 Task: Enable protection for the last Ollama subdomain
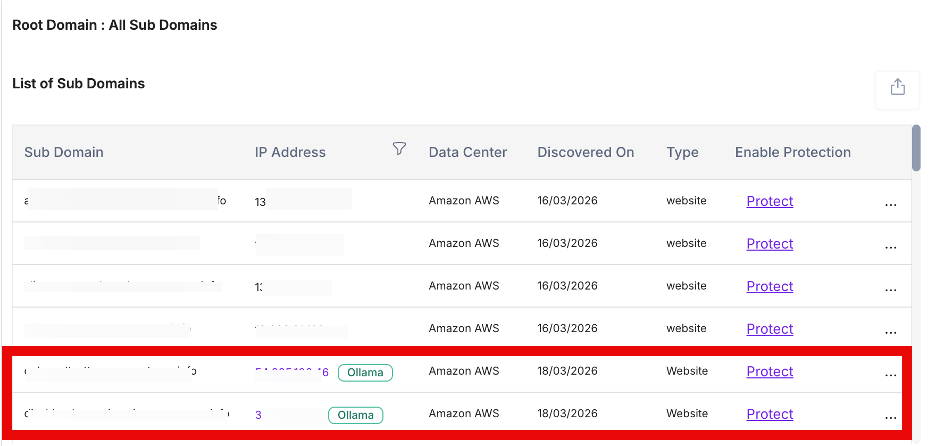coord(769,414)
